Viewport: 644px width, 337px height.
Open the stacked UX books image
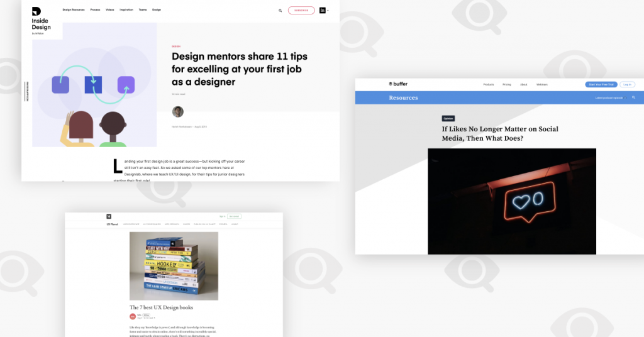point(174,266)
